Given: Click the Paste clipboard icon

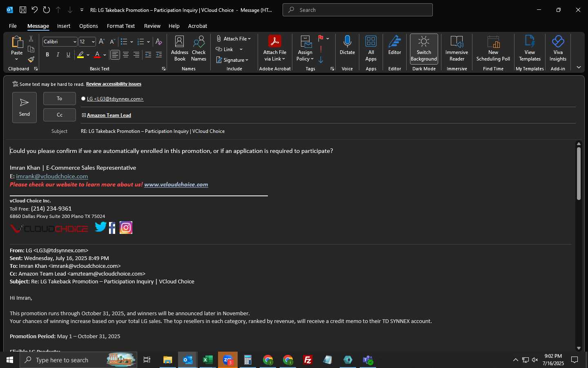Looking at the screenshot, I should 17,42.
